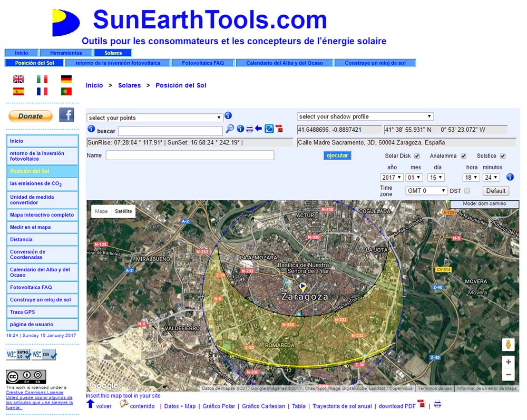Click the info icon right of the magnifier
The height and width of the screenshot is (420, 527).
240,129
